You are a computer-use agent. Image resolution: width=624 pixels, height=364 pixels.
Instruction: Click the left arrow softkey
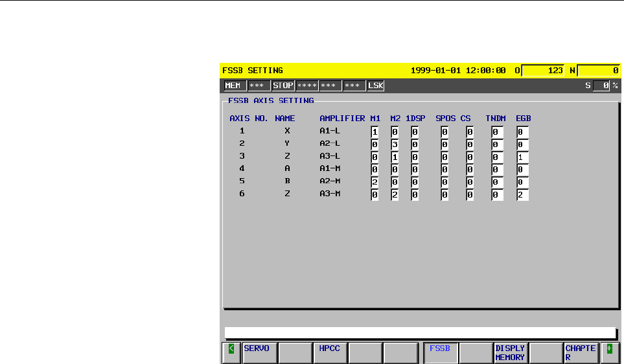click(x=231, y=353)
